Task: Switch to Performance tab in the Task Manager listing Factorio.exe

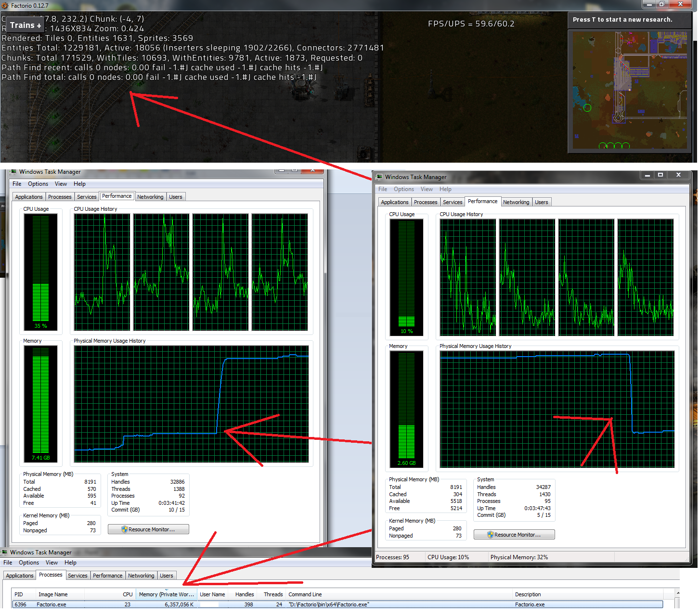Action: tap(107, 576)
